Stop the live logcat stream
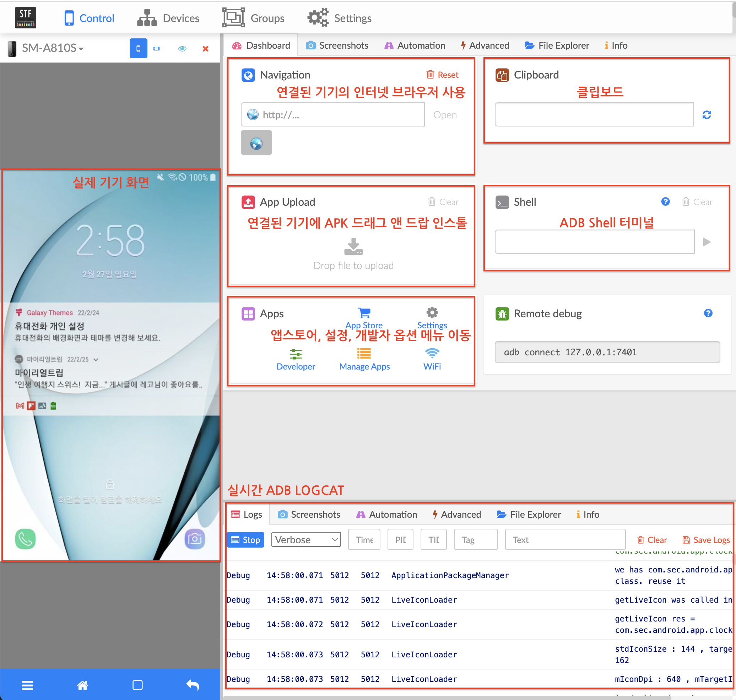The height and width of the screenshot is (700, 736). (245, 539)
